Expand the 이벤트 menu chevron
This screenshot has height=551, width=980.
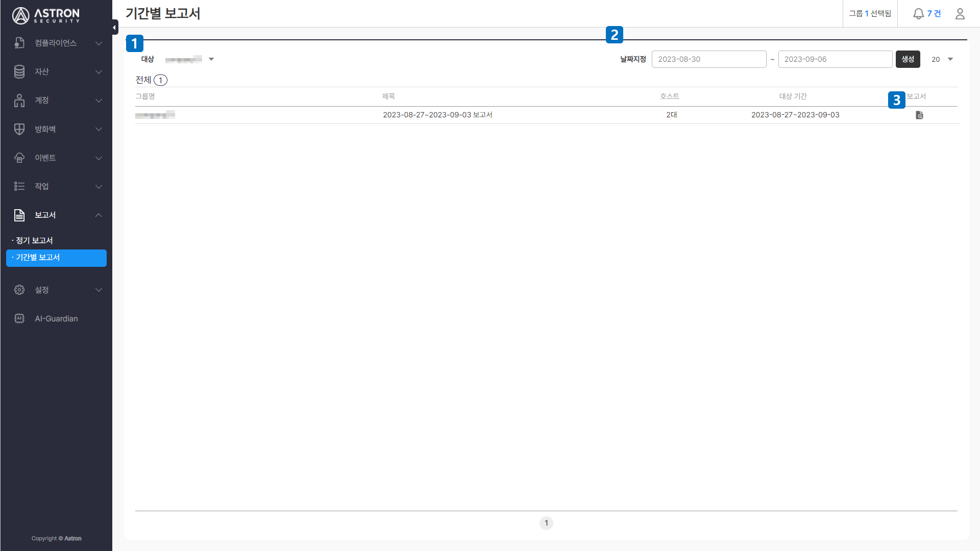99,158
